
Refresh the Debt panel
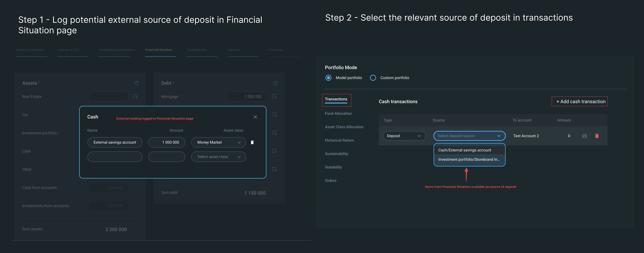(x=275, y=83)
